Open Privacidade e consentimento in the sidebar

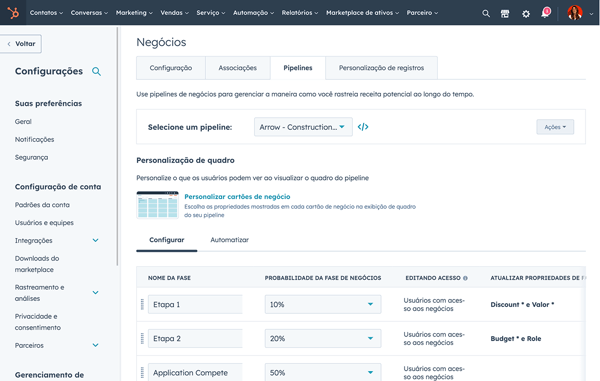coord(38,322)
